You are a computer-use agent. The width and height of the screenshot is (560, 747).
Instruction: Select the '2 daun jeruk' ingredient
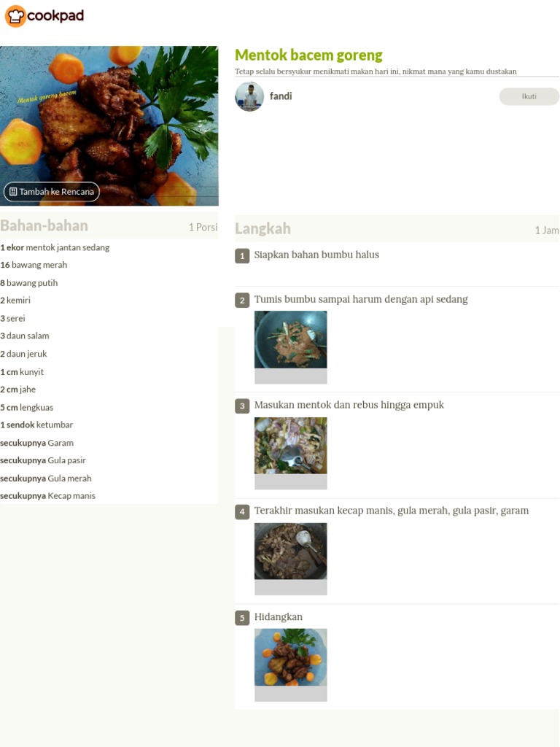click(x=24, y=354)
